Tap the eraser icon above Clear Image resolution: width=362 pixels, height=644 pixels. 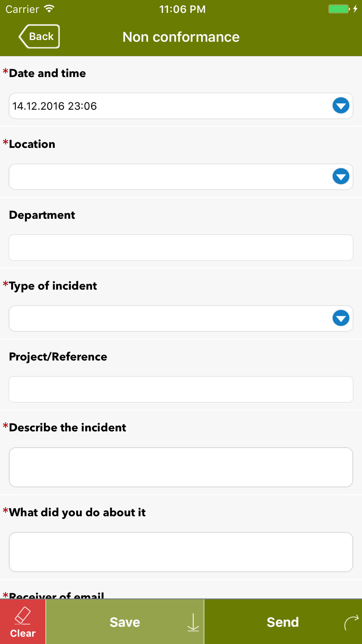[23, 615]
